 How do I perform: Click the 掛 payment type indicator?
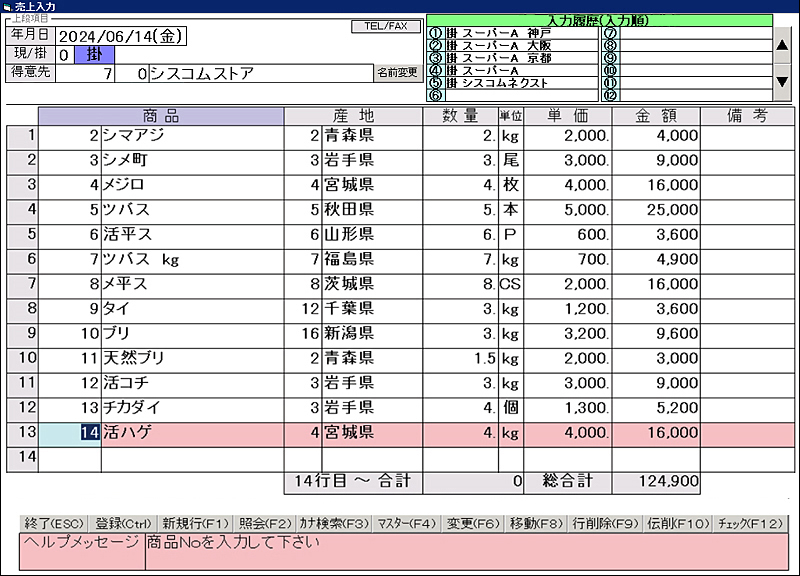pyautogui.click(x=94, y=54)
